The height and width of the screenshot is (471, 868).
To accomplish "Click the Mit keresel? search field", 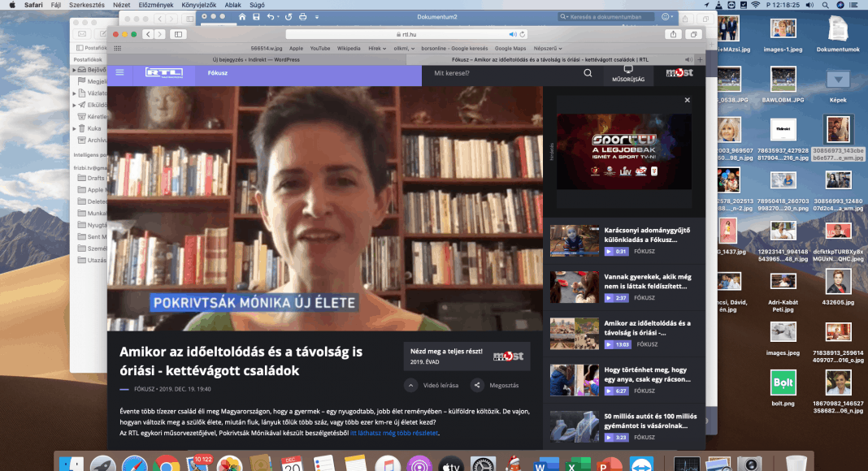I will point(504,73).
